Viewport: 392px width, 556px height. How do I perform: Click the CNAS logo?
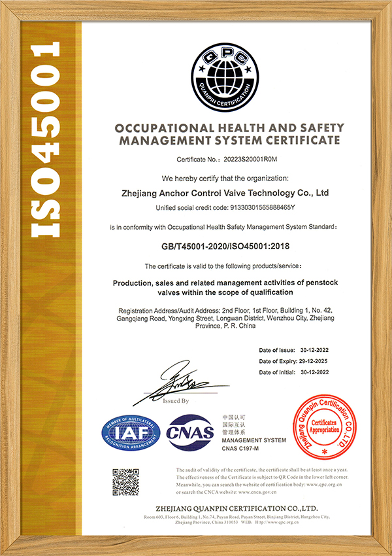190,432
